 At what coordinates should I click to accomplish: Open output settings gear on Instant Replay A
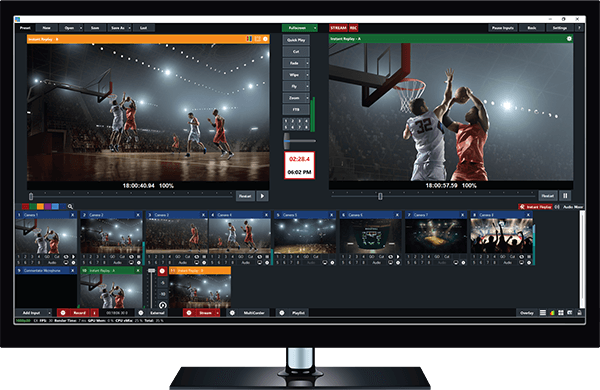click(569, 39)
